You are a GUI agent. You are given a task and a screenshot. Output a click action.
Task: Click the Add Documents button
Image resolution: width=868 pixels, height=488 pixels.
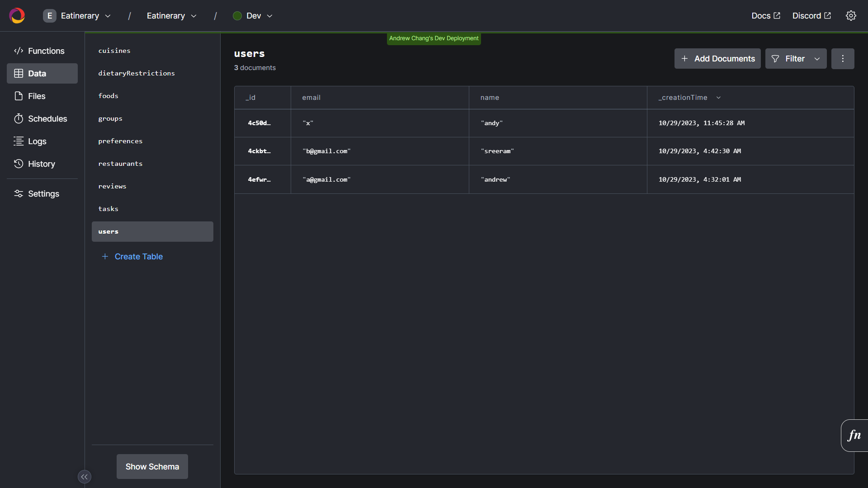pyautogui.click(x=717, y=59)
